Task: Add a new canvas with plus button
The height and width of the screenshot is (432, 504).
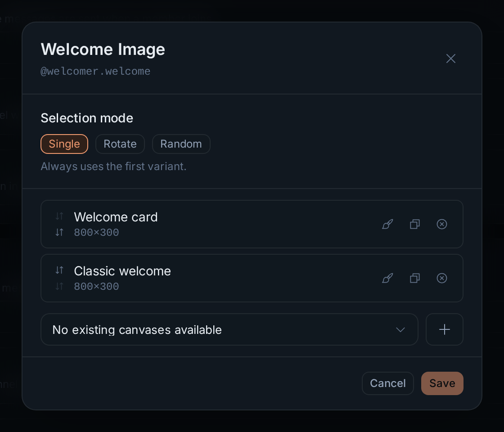Action: point(444,329)
